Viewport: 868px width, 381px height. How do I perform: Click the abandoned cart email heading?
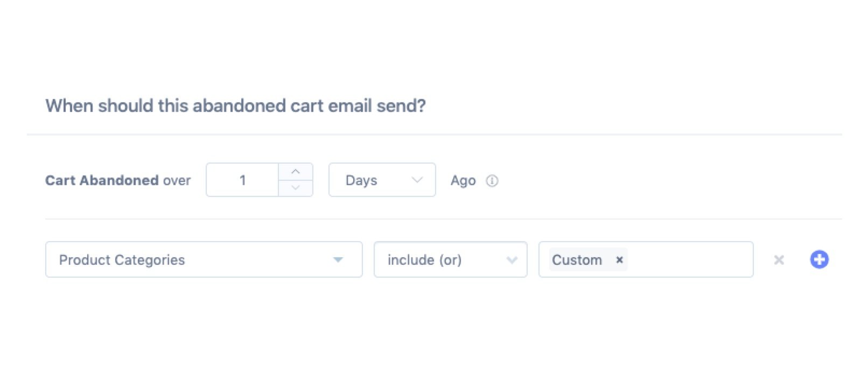coord(235,106)
